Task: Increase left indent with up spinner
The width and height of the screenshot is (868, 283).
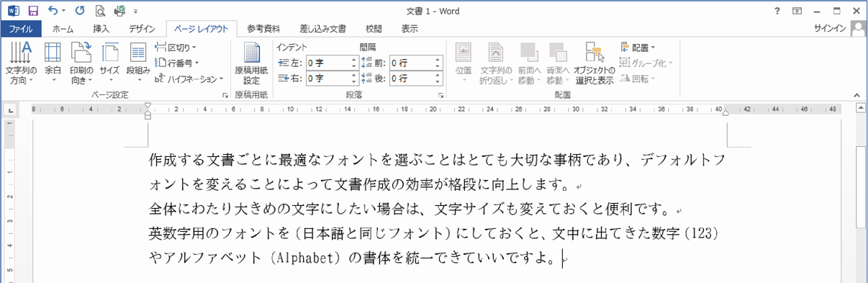Action: (353, 60)
